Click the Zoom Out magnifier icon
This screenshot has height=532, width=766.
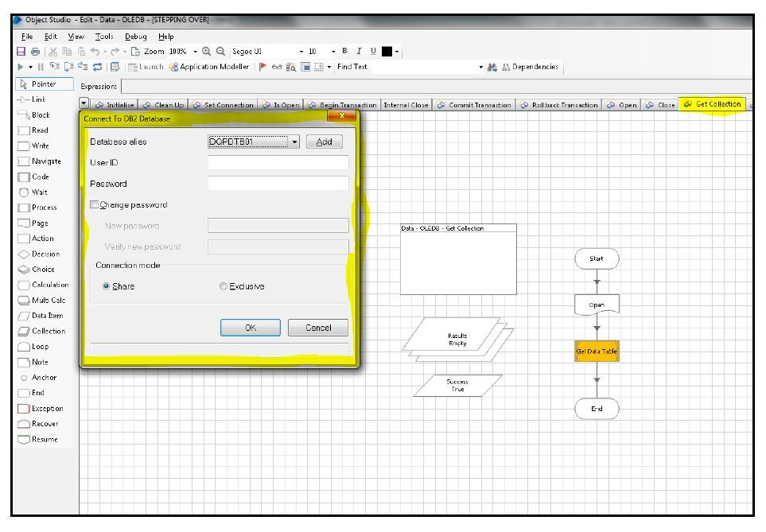[x=220, y=52]
